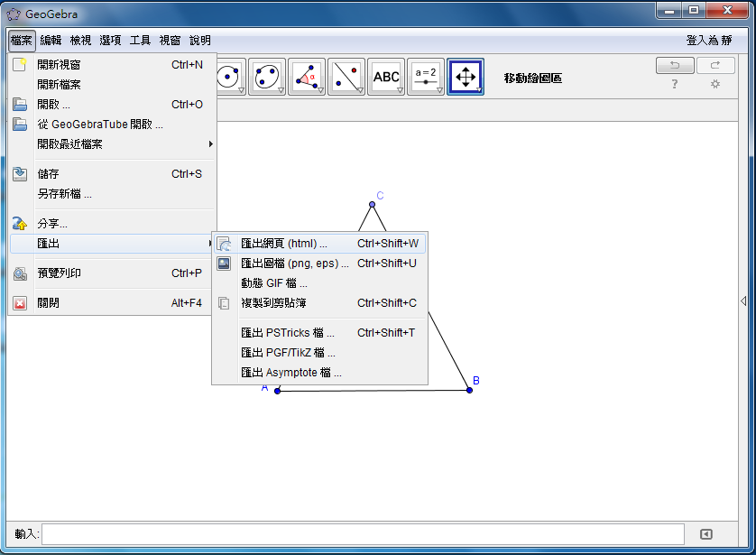
Task: Click the share upload icon
Action: pos(20,224)
